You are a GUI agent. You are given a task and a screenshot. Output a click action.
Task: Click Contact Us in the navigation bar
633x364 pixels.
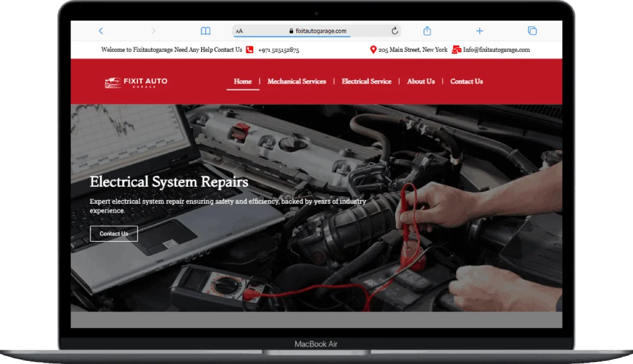(467, 82)
